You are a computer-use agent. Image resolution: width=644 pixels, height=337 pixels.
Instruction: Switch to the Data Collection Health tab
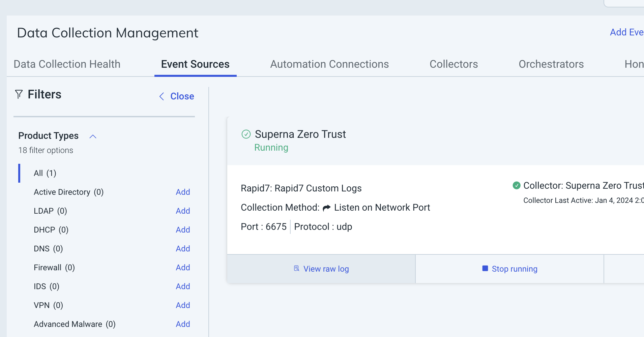click(67, 64)
